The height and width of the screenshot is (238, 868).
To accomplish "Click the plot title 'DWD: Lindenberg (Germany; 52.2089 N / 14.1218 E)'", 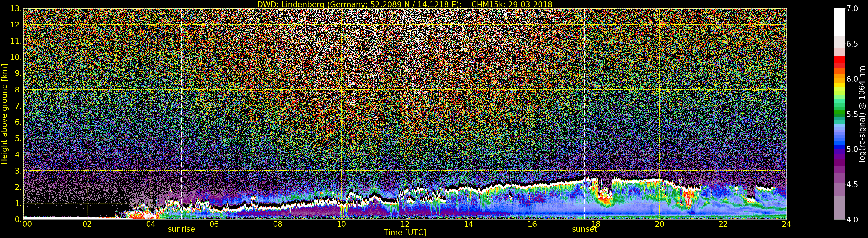I will pyautogui.click(x=359, y=4).
